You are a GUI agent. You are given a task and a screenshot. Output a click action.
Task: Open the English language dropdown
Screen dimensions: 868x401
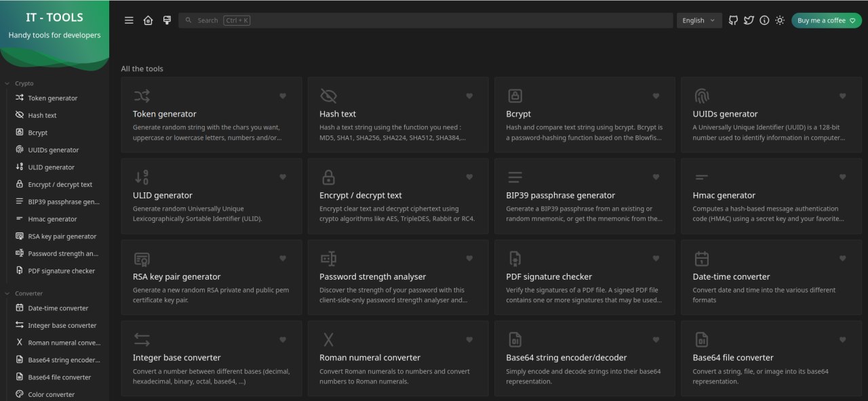(x=698, y=20)
